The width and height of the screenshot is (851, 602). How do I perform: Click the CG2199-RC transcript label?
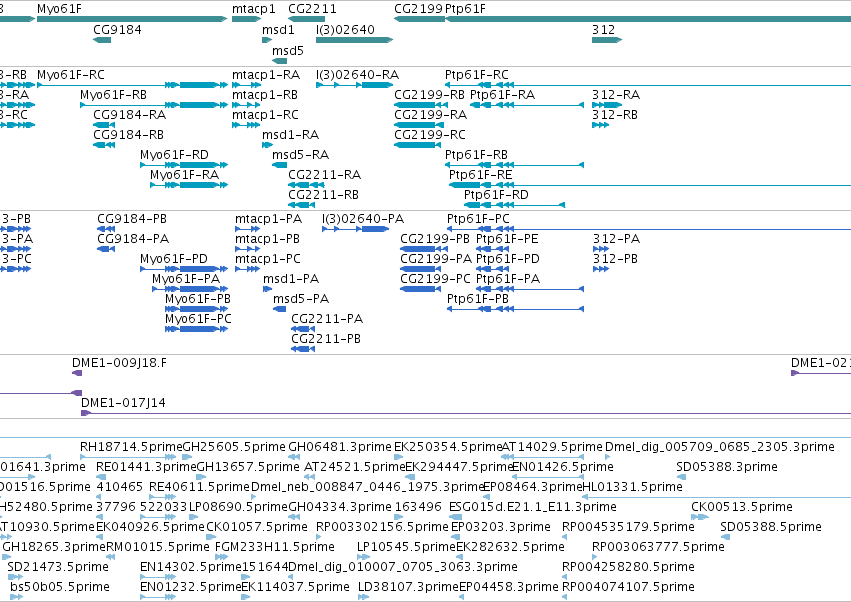coord(430,135)
